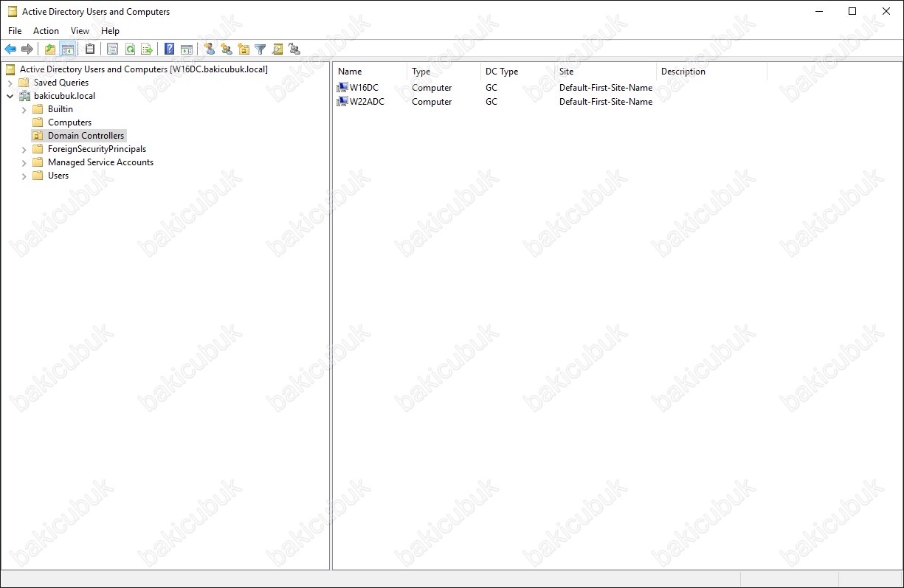
Task: Click the Back arrow toolbar icon
Action: (x=10, y=49)
